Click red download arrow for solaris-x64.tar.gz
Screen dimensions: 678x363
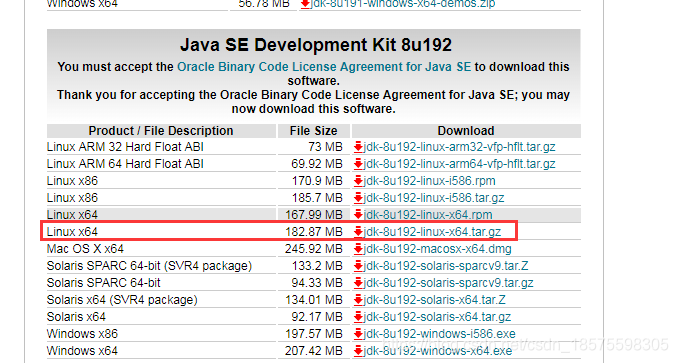[358, 317]
